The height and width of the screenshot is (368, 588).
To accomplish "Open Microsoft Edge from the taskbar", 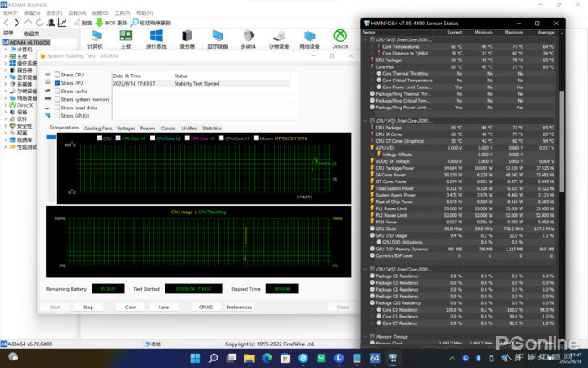I will tap(267, 358).
